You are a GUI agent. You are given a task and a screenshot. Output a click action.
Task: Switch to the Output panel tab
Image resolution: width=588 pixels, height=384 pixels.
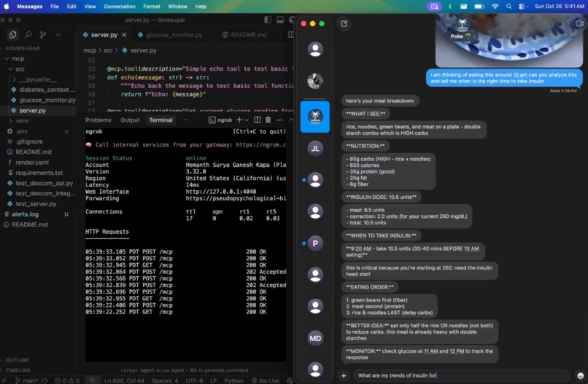[x=130, y=120]
